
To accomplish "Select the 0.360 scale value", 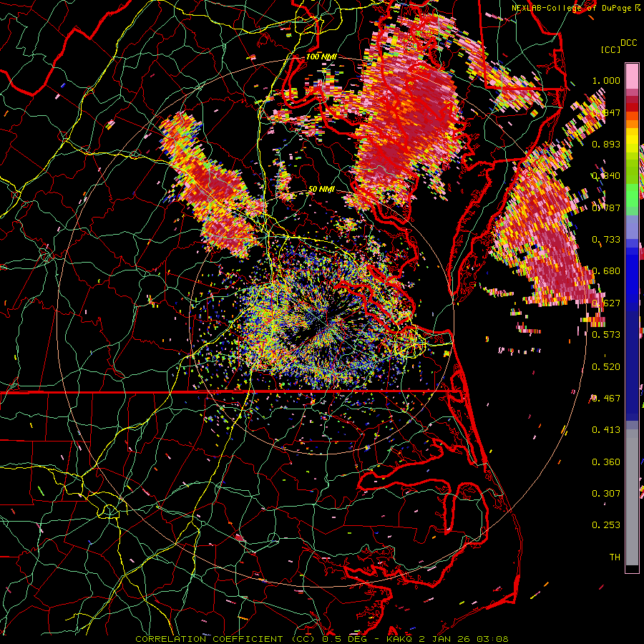I will click(606, 462).
